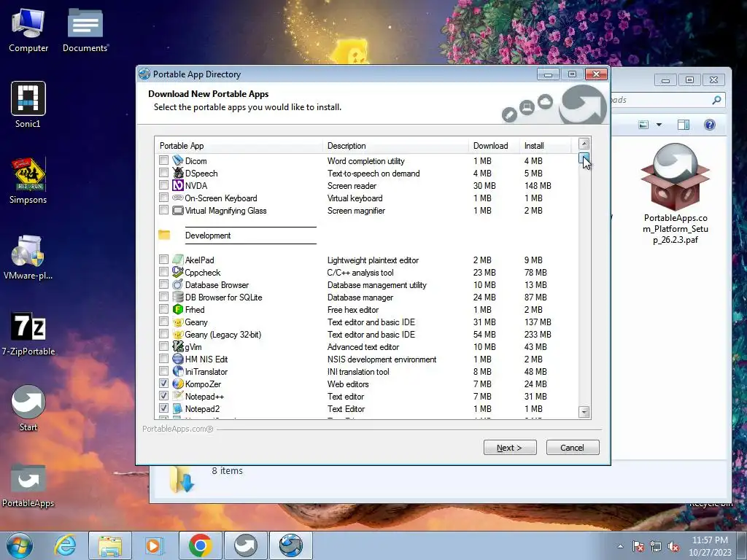Click the IniTranslator app icon
The height and width of the screenshot is (560, 747).
[x=178, y=371]
